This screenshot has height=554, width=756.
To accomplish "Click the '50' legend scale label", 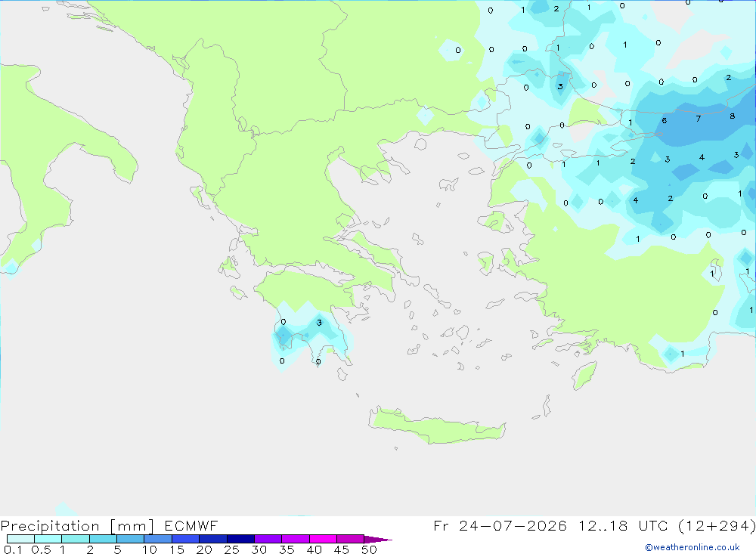I will click(x=369, y=549).
